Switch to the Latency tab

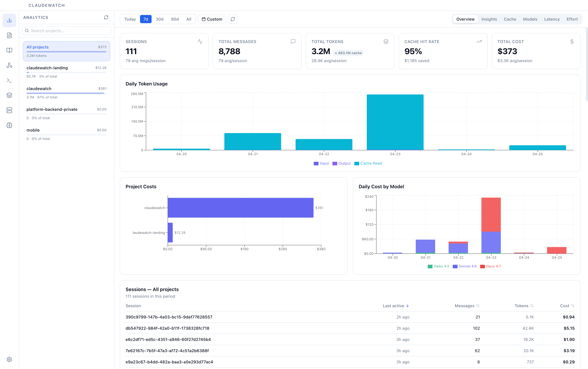(552, 19)
